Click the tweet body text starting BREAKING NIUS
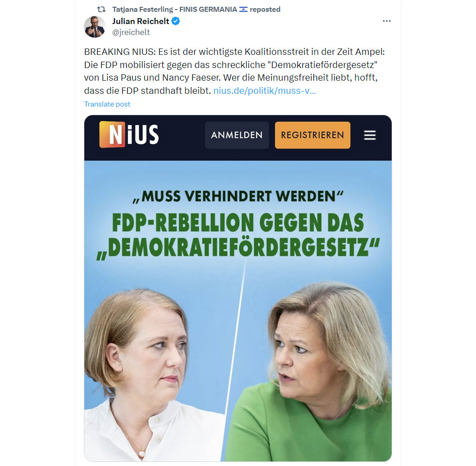 234,71
